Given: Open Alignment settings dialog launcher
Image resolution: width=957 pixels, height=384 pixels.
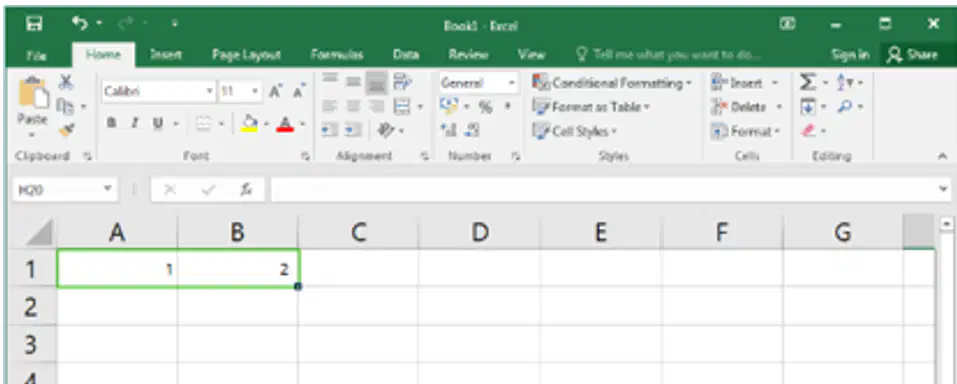Looking at the screenshot, I should point(425,157).
